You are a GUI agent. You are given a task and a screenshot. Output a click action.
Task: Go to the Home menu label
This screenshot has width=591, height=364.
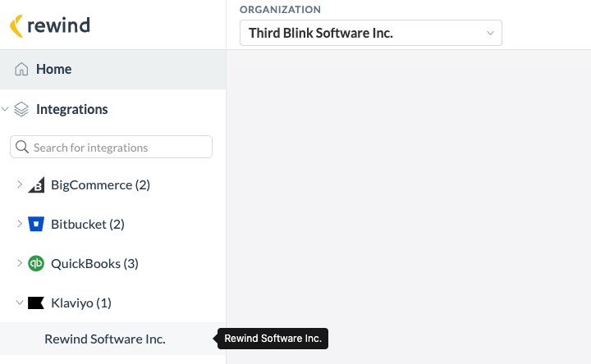click(x=54, y=69)
